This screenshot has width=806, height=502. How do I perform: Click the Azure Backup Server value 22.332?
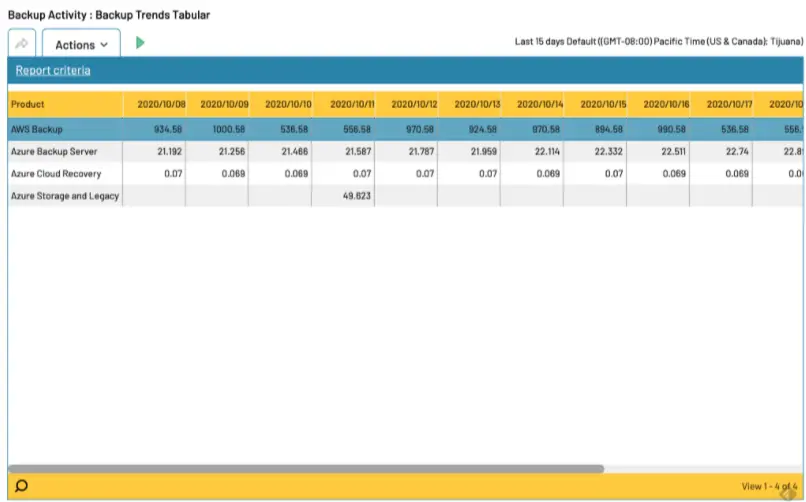[x=608, y=152]
